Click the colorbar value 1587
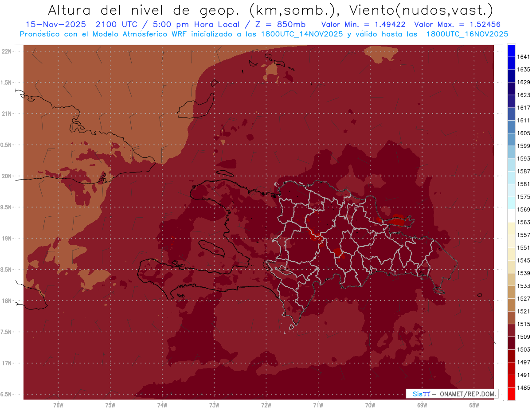Viewport: 532px width, 411px height. (x=524, y=171)
